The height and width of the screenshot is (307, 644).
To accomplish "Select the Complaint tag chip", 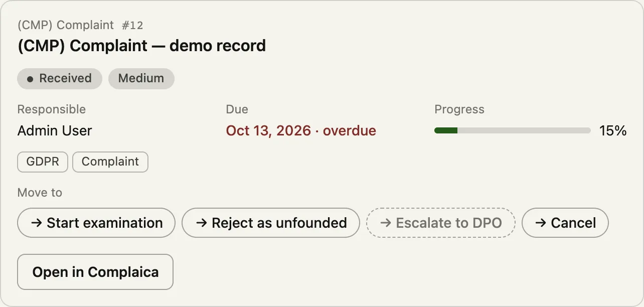I will click(110, 162).
